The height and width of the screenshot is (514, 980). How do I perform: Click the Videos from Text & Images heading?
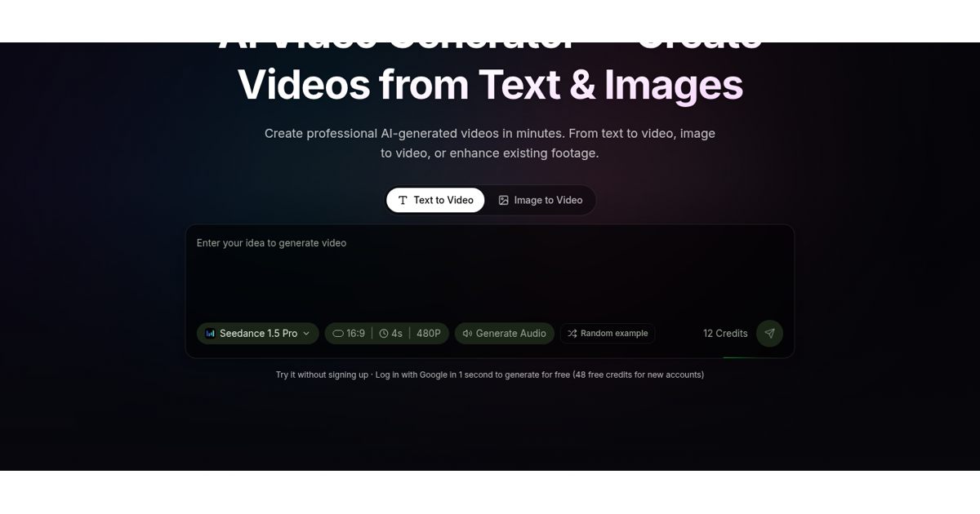pos(490,84)
